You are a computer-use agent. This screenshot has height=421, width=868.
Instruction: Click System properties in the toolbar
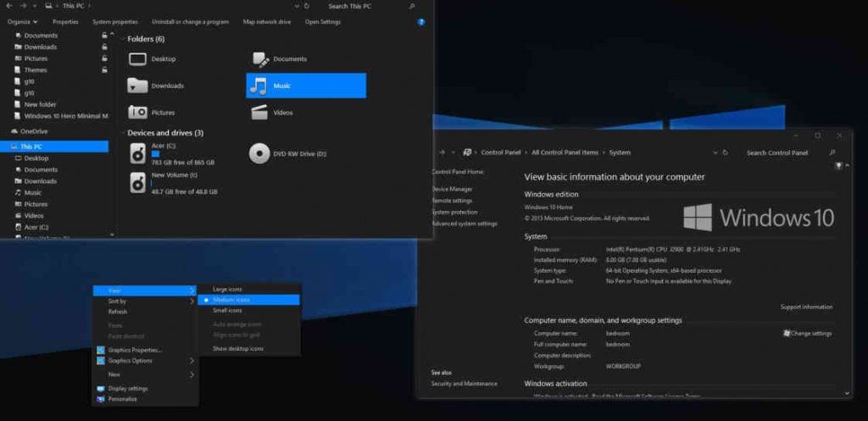[115, 22]
